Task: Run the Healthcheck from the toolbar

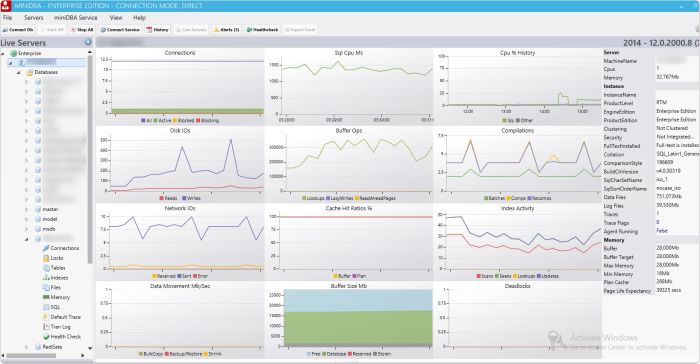Action: (x=262, y=29)
